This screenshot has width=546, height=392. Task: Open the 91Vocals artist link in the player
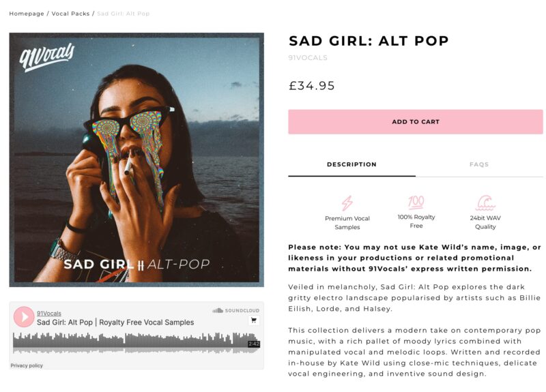[49, 313]
